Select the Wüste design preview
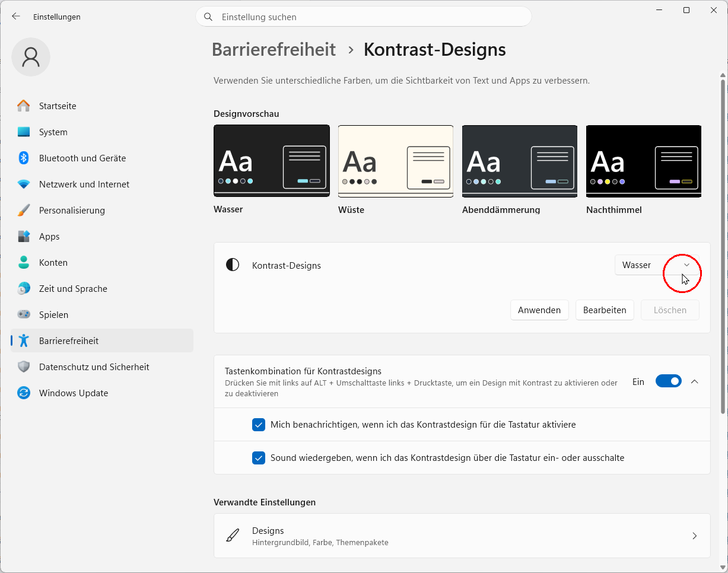728x573 pixels. coord(396,161)
